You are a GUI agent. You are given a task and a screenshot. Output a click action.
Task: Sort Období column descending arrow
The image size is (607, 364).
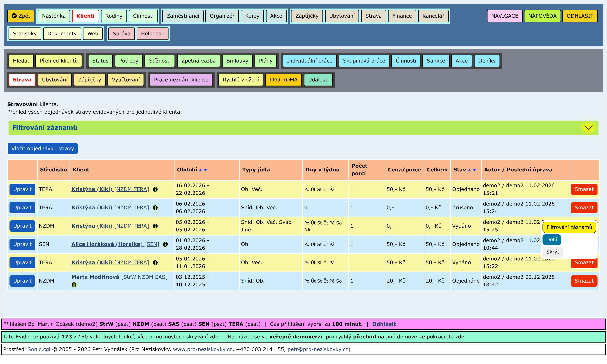(205, 170)
